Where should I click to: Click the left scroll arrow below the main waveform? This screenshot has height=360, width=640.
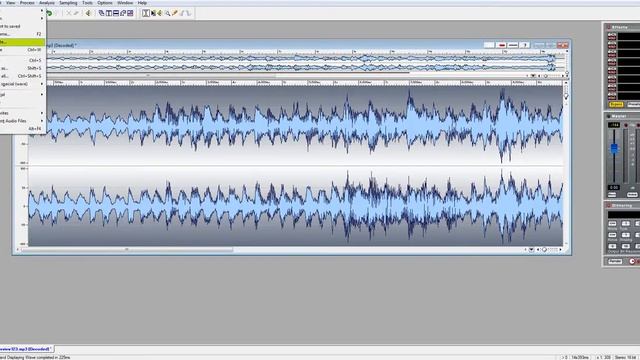pos(18,249)
